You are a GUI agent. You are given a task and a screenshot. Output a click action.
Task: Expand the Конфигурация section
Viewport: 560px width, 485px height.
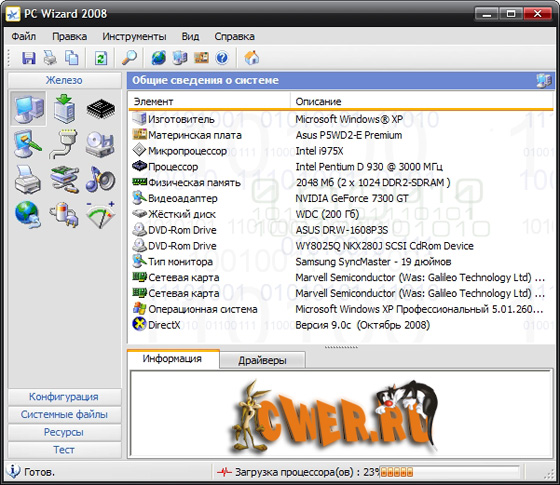click(x=64, y=397)
